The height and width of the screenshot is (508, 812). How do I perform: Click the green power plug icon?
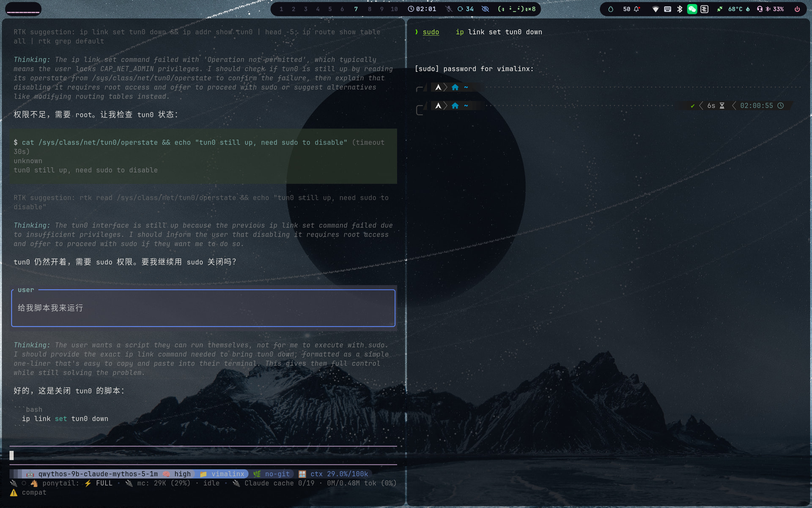(720, 9)
